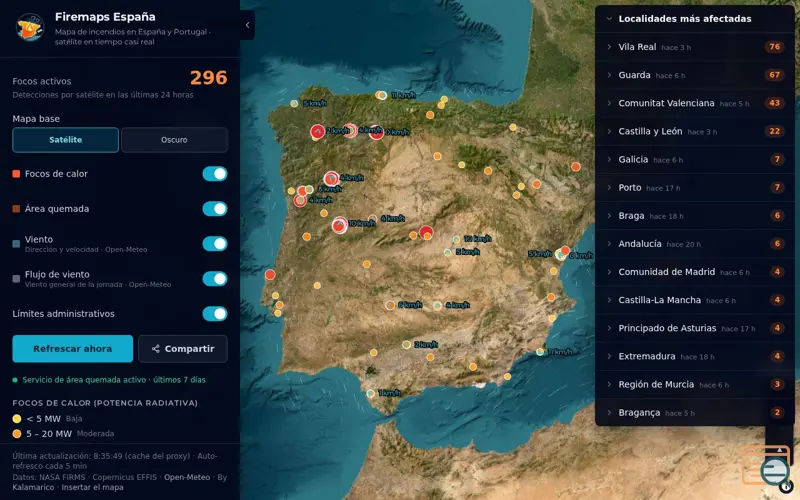
Task: Click the Focos de calor orange swatch
Action: click(x=16, y=174)
